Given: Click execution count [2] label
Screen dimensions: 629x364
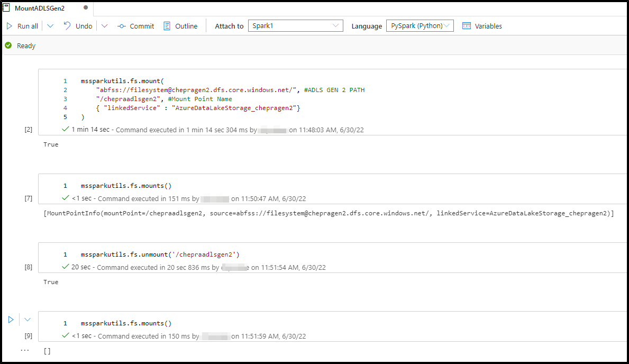Looking at the screenshot, I should (28, 130).
